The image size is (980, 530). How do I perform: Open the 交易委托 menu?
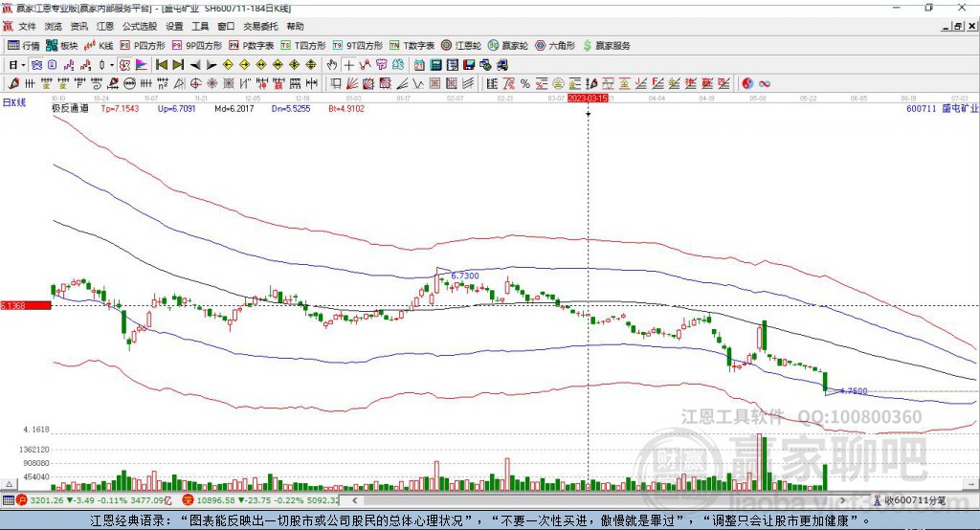click(x=260, y=26)
